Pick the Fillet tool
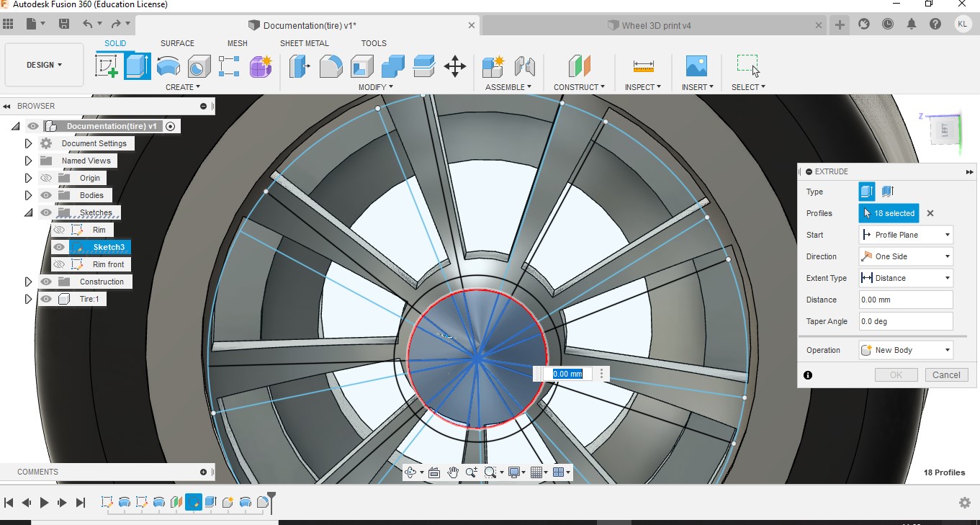 click(331, 66)
